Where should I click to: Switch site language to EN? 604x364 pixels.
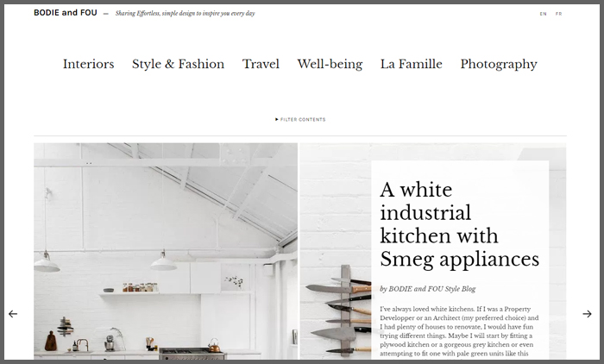(x=543, y=14)
